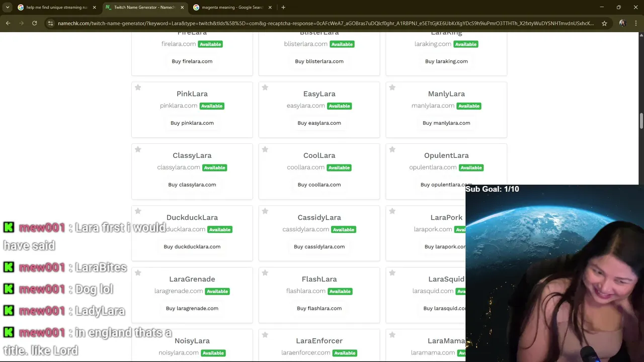
Task: Click the address bar URL field
Action: point(326,23)
